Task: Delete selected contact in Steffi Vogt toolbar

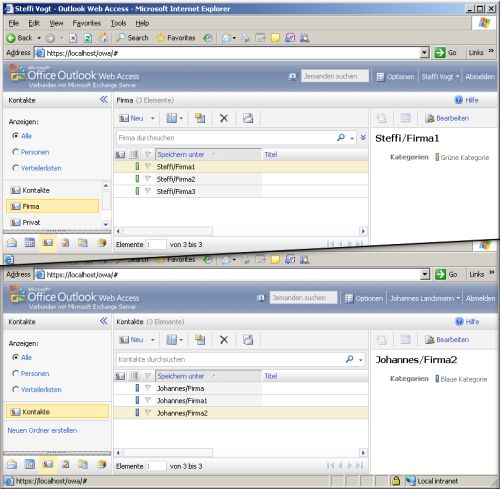Action: click(x=224, y=118)
